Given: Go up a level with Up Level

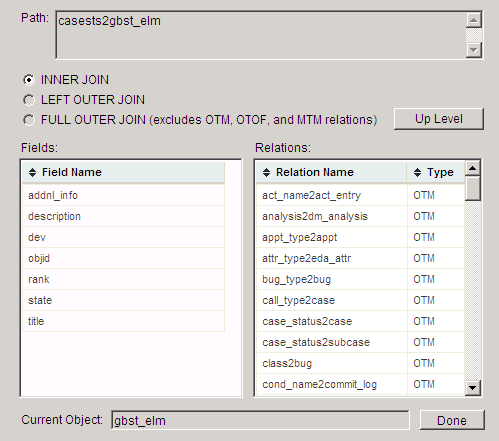Looking at the screenshot, I should tap(439, 119).
